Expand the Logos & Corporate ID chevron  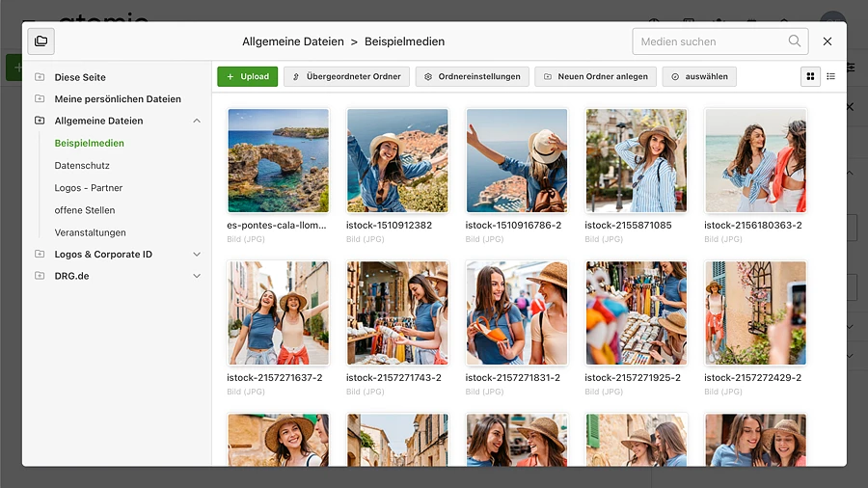tap(197, 255)
